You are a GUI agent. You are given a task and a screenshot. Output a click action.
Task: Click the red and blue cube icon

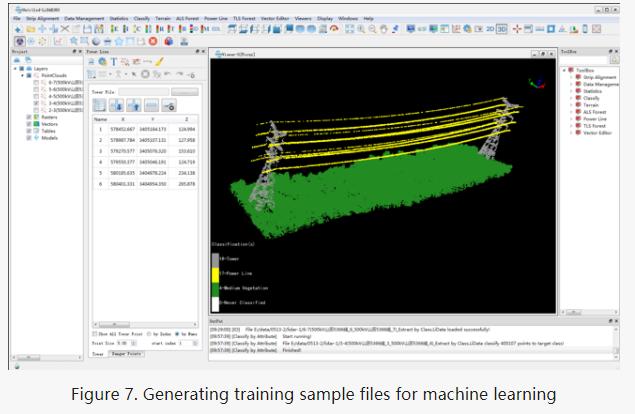(x=169, y=41)
